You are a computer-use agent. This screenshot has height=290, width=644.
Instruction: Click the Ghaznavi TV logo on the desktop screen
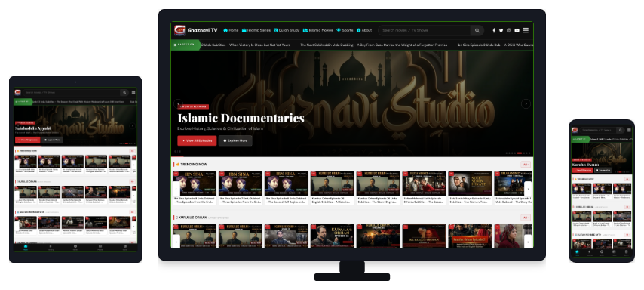pos(195,30)
